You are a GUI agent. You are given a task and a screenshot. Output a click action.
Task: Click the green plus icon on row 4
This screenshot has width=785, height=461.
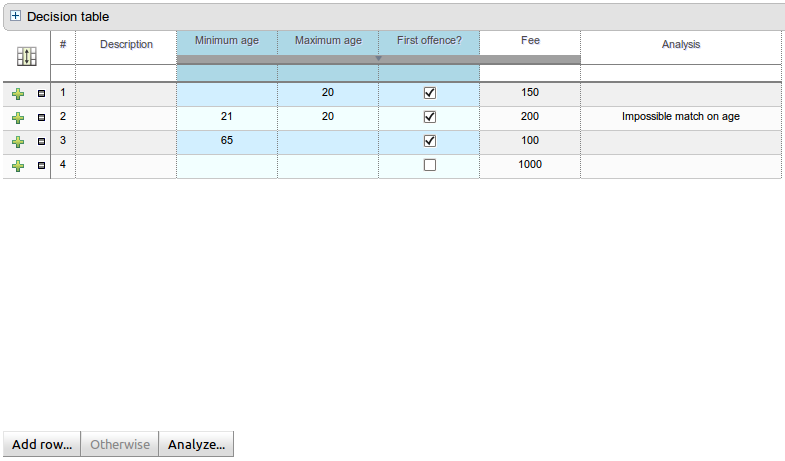(18, 166)
